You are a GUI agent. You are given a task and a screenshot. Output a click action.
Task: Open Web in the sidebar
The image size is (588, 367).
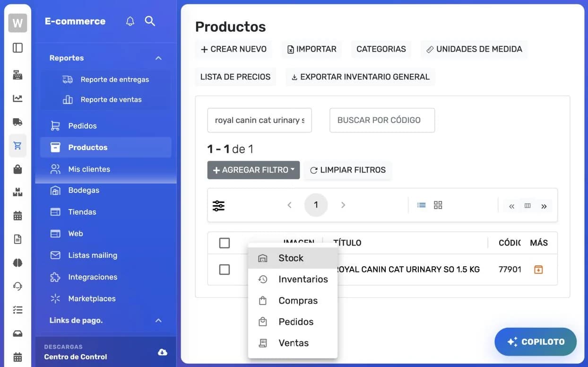(x=106, y=234)
